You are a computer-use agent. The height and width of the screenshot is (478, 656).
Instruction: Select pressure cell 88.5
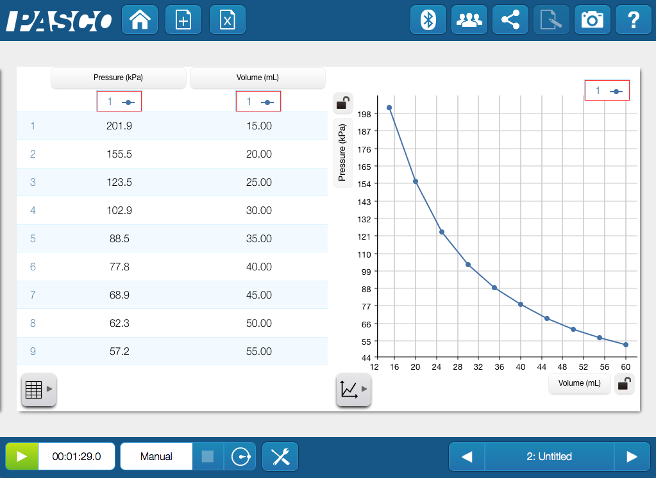(119, 239)
